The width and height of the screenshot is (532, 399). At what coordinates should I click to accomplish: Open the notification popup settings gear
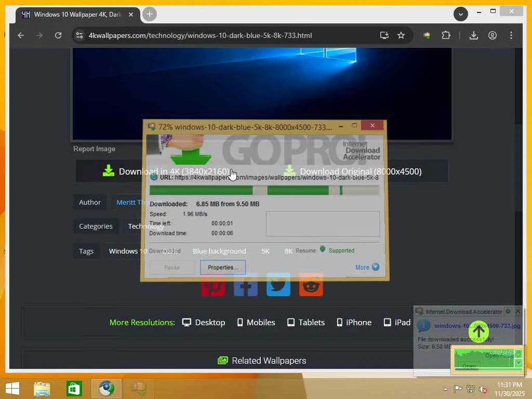point(508,311)
